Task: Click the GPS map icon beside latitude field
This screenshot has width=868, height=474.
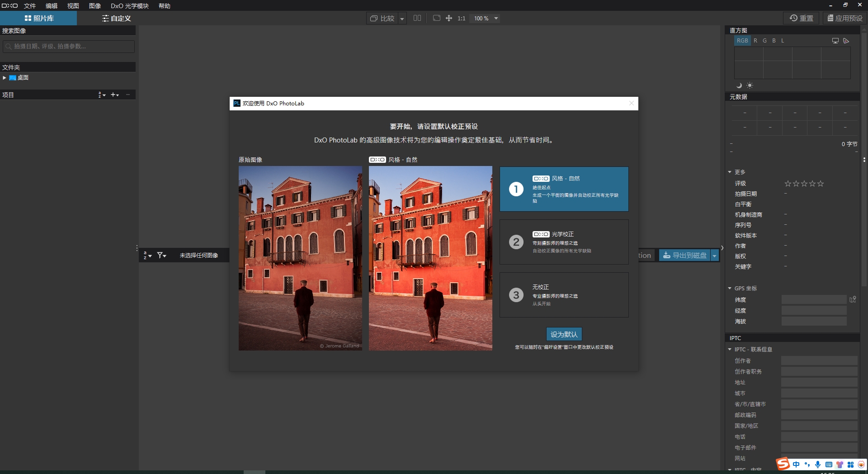Action: click(853, 299)
